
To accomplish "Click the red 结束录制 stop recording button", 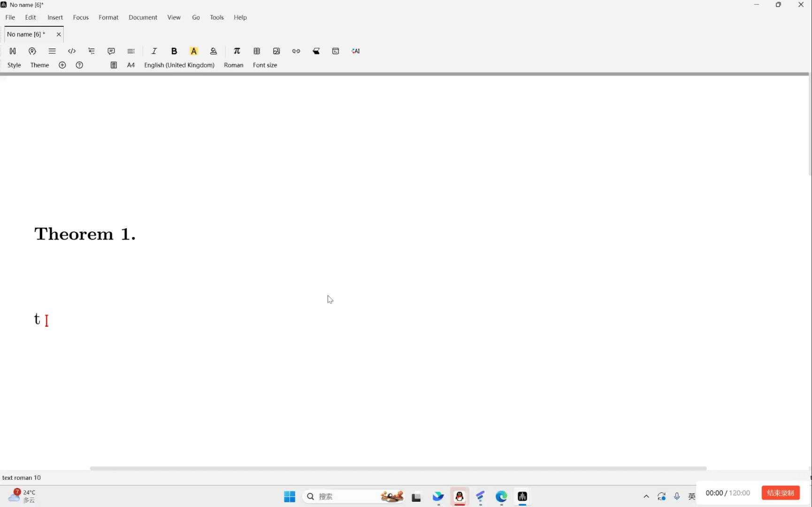I will (780, 492).
